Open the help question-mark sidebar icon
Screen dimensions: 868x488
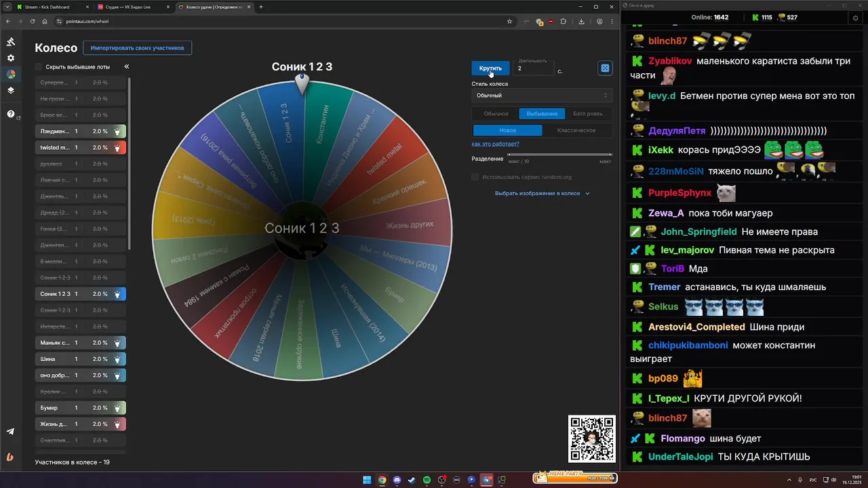click(x=11, y=114)
